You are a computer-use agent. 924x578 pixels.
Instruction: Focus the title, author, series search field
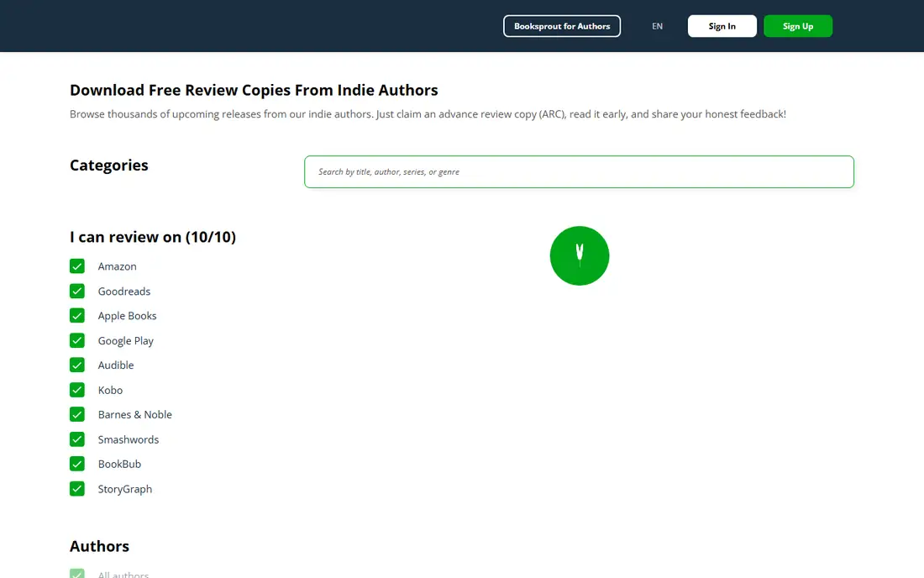pyautogui.click(x=579, y=172)
